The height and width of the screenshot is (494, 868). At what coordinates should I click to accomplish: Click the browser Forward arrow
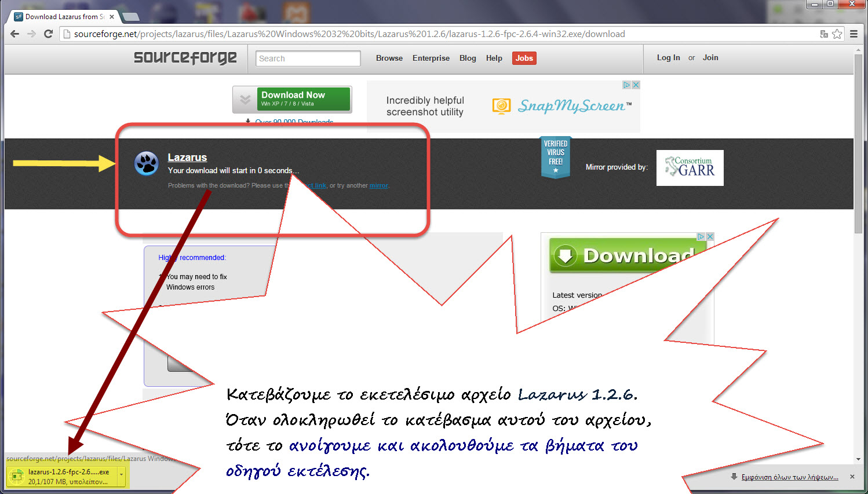pyautogui.click(x=31, y=34)
